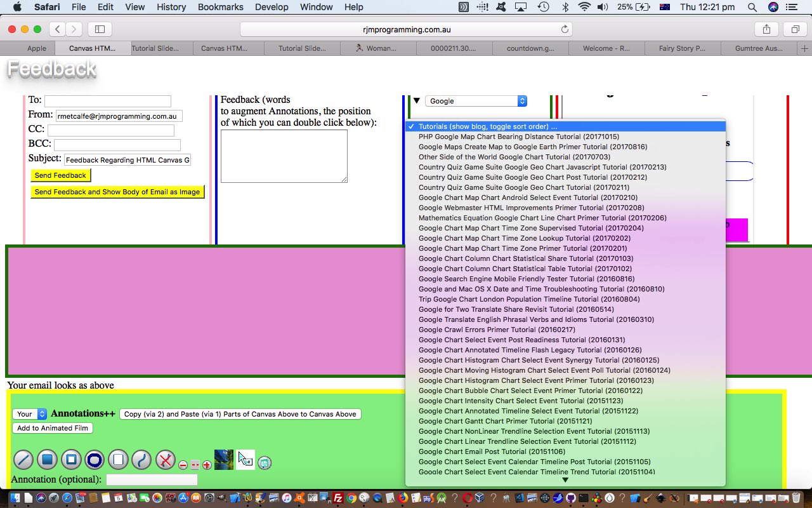This screenshot has width=812, height=508.
Task: Click the CC: input field
Action: [110, 130]
